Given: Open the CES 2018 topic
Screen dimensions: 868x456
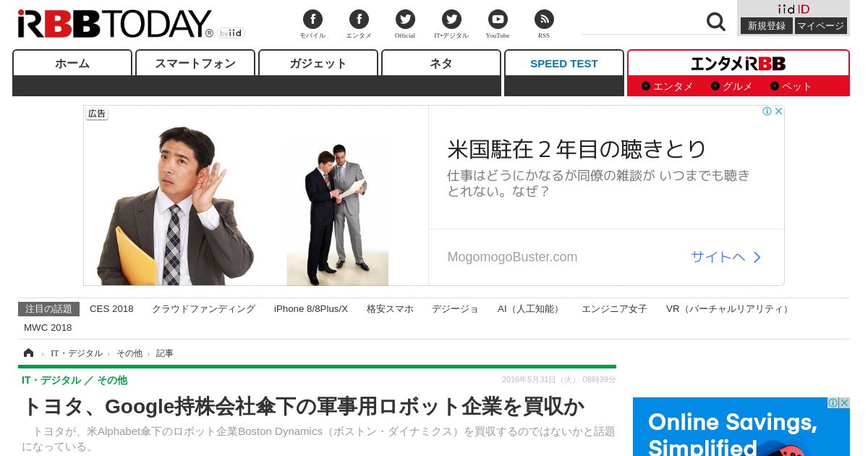Looking at the screenshot, I should click(x=111, y=308).
